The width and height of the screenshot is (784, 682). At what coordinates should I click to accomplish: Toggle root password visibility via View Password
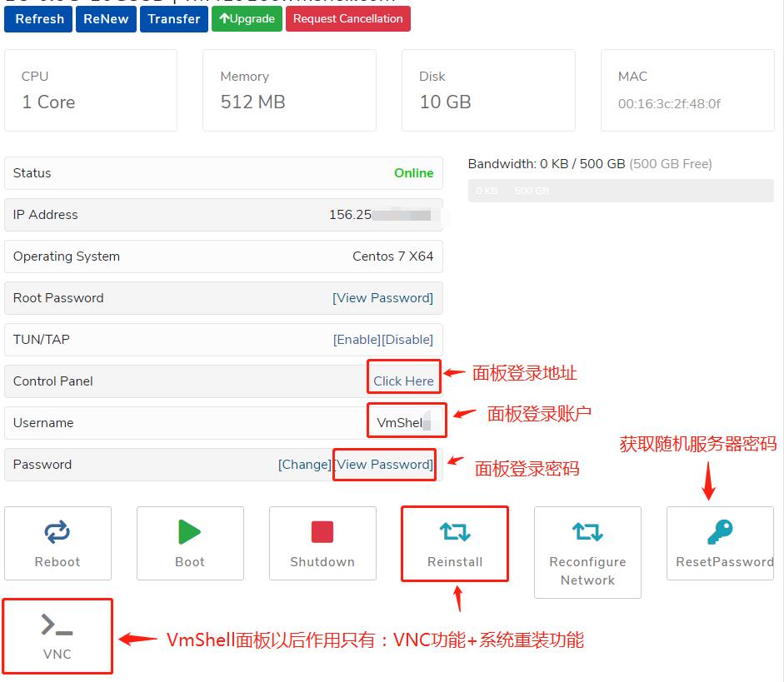coord(382,297)
